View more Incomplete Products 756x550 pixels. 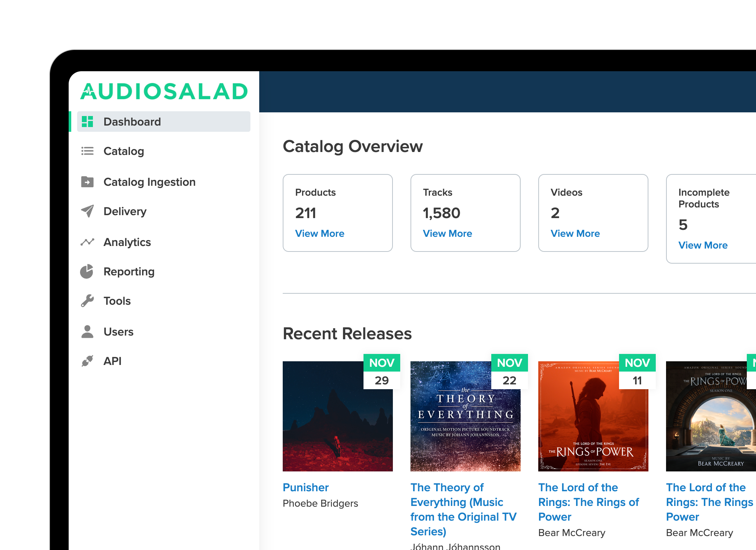pos(703,245)
